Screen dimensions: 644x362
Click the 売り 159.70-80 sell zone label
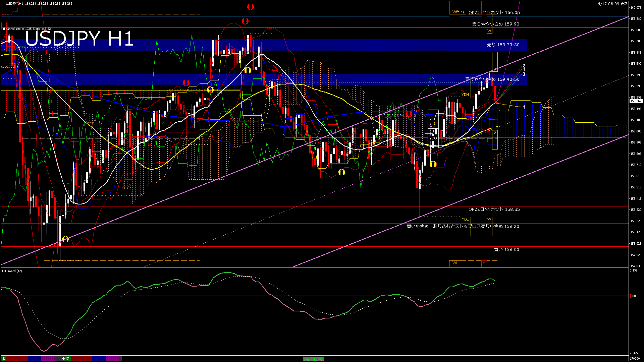point(503,45)
